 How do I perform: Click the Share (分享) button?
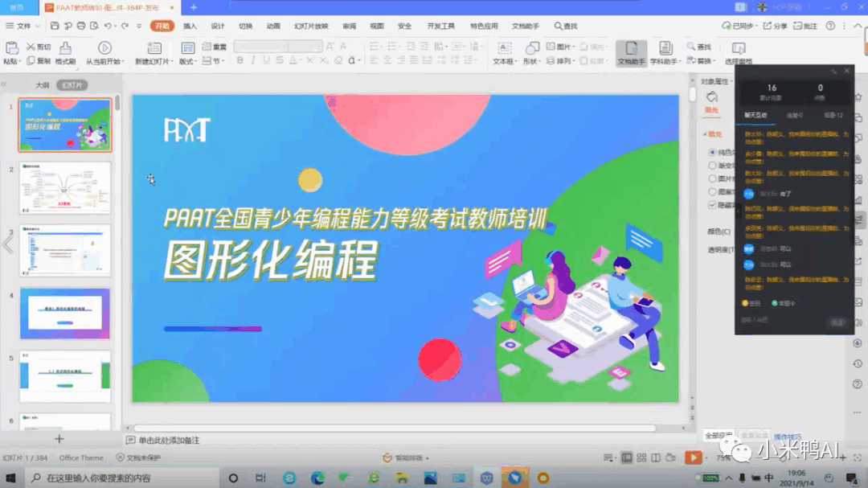tap(775, 26)
